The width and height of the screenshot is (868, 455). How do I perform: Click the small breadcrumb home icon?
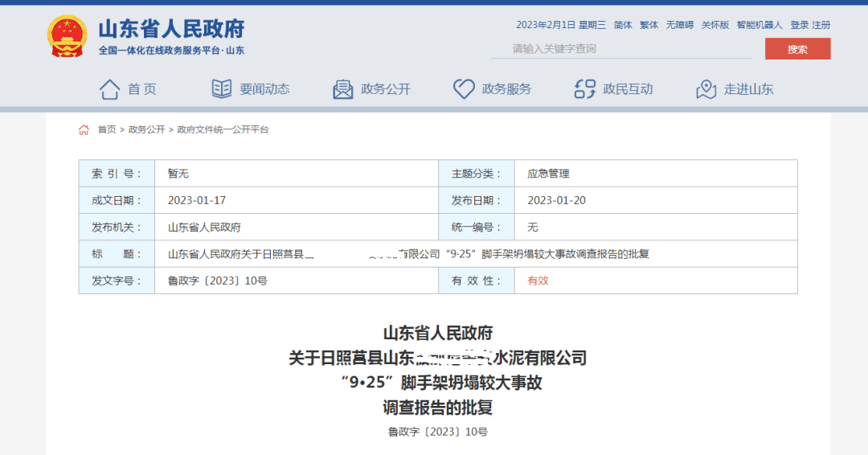(84, 129)
